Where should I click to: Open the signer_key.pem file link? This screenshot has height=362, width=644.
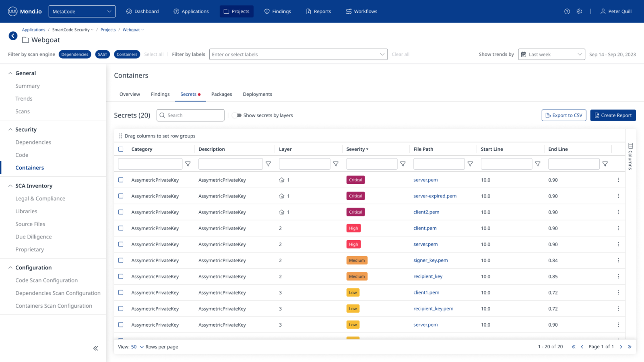(431, 260)
